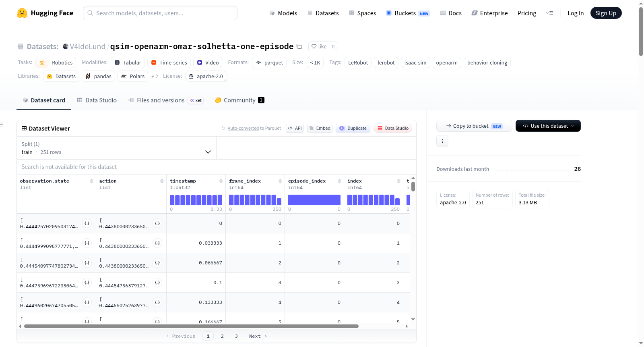Open the header more-menu list icon
This screenshot has height=347, width=644.
(549, 13)
